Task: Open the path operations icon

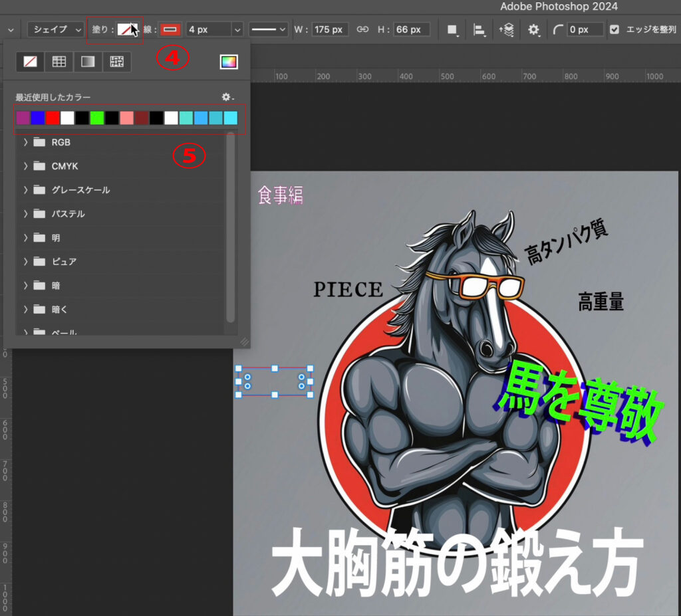Action: pos(452,30)
